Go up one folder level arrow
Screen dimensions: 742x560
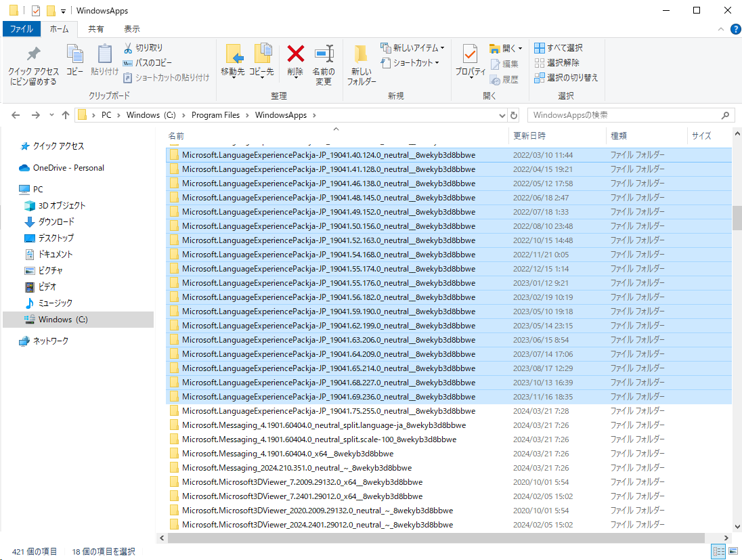(x=65, y=115)
